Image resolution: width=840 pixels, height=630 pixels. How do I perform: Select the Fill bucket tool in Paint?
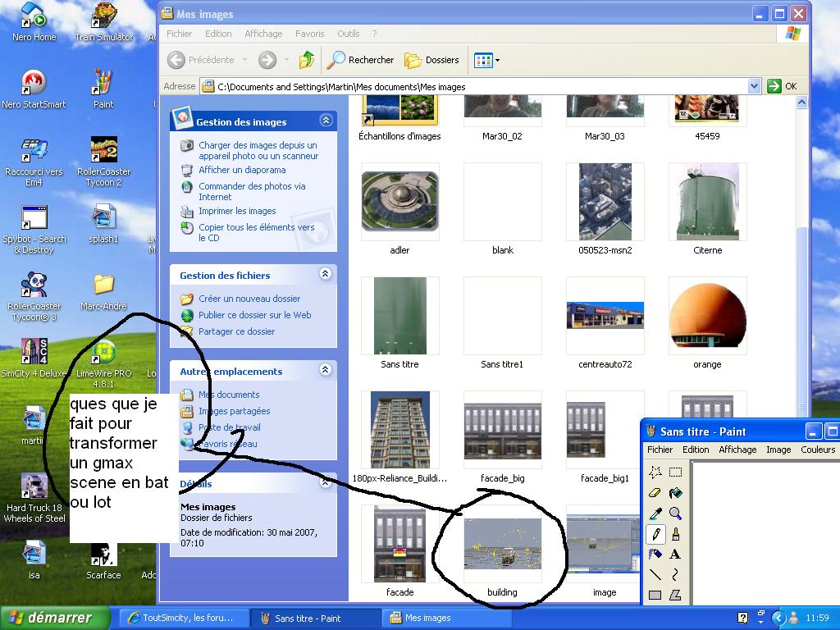[x=675, y=493]
